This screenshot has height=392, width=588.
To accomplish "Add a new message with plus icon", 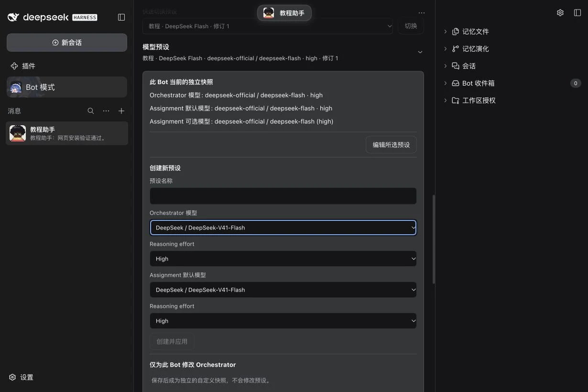I will tap(121, 111).
